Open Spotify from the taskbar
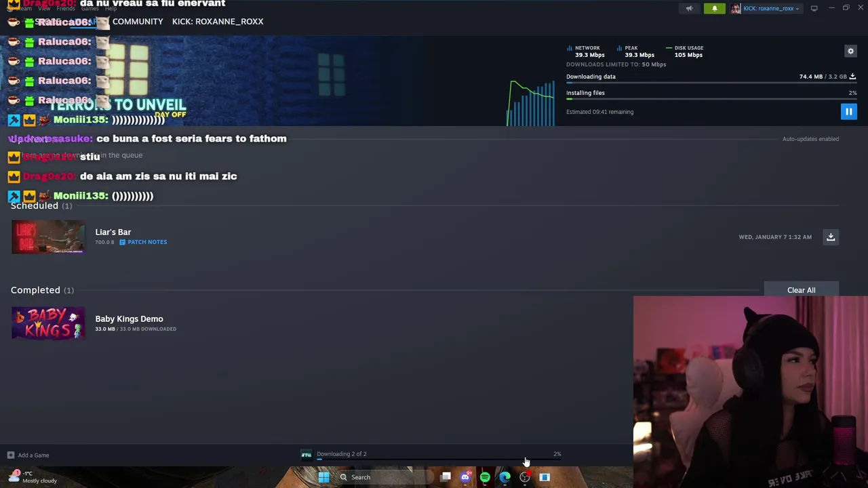The width and height of the screenshot is (868, 488). coord(485,477)
